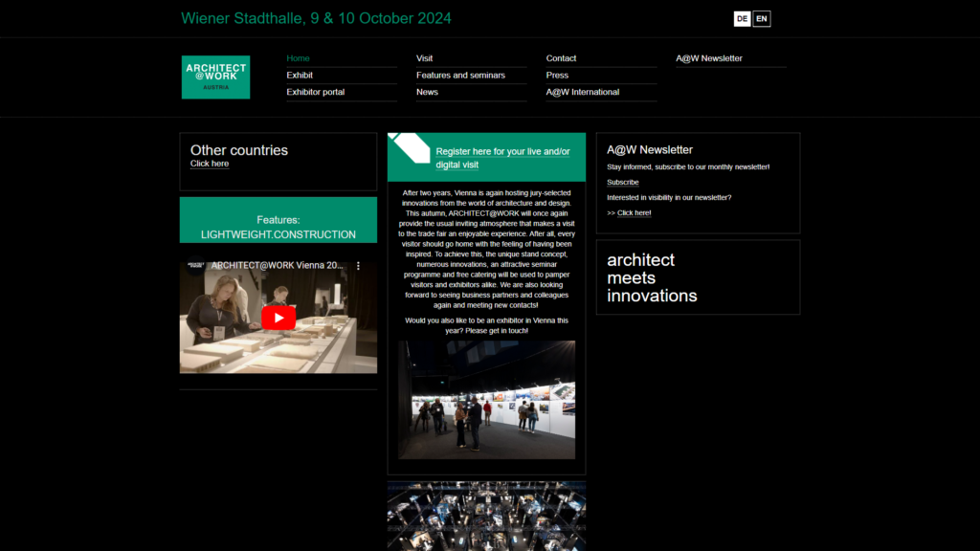This screenshot has width=980, height=551.
Task: Click 'Stay informed, subscribe to our monthly newsletter!' text
Action: click(688, 166)
